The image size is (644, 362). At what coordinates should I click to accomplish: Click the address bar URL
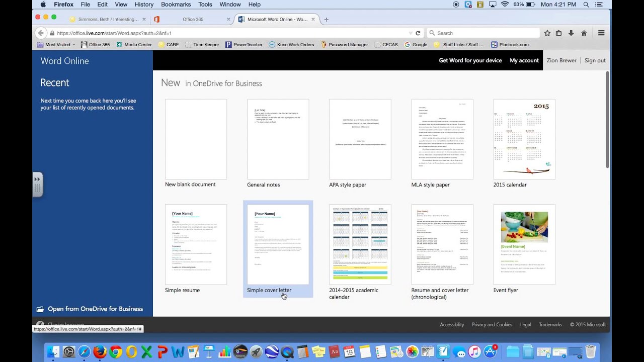pyautogui.click(x=114, y=33)
